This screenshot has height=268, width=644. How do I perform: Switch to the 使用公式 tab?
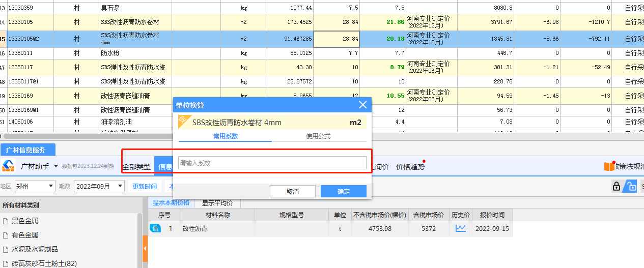(318, 136)
